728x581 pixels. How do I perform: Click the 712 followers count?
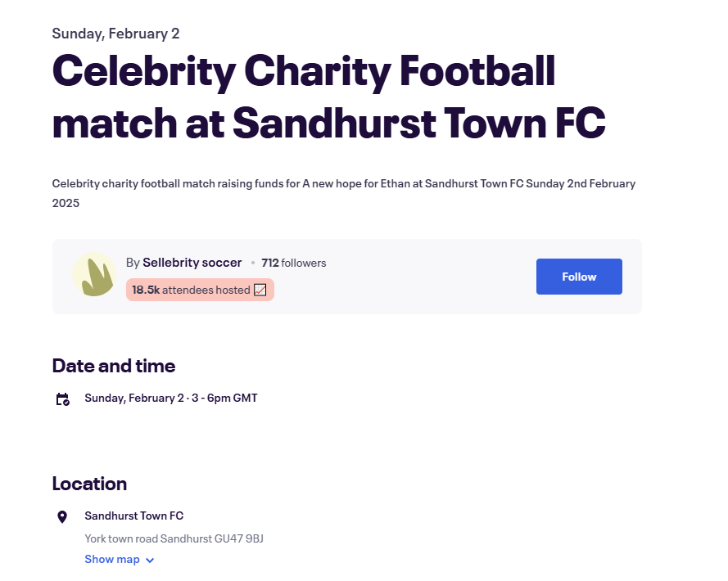[293, 263]
